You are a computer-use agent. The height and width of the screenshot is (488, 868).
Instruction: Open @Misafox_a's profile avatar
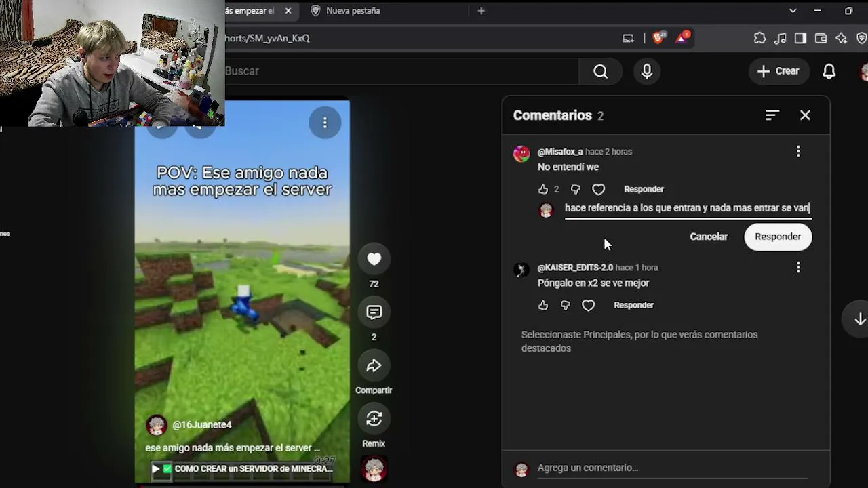pyautogui.click(x=521, y=154)
